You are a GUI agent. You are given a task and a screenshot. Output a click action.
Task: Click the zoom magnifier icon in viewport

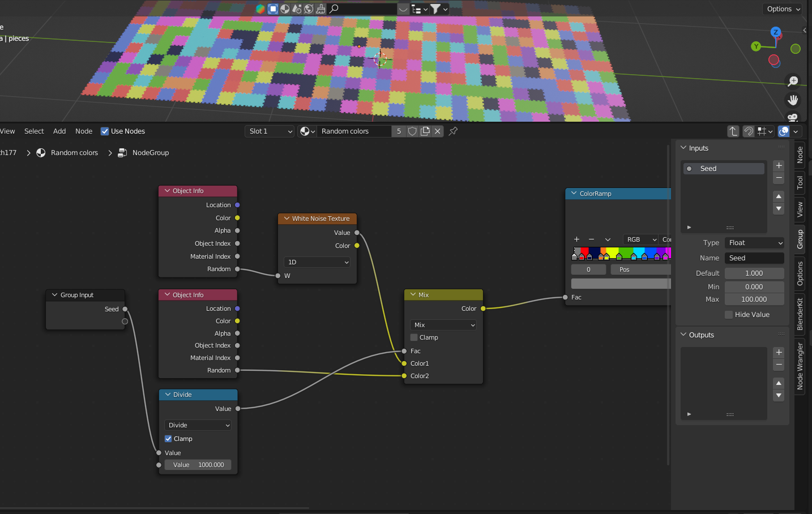793,81
